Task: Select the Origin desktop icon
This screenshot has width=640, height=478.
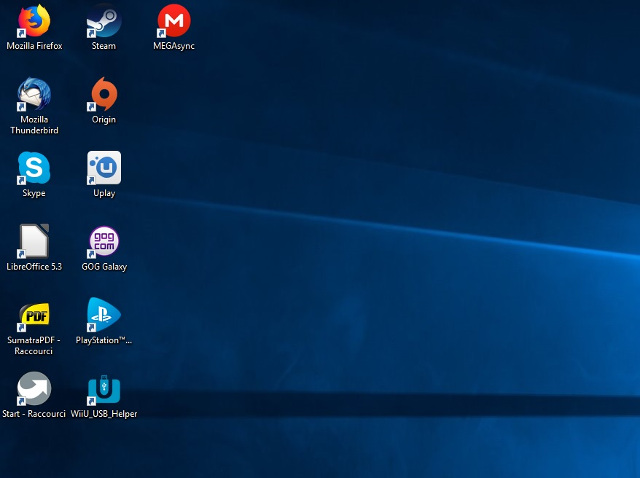Action: pos(104,94)
